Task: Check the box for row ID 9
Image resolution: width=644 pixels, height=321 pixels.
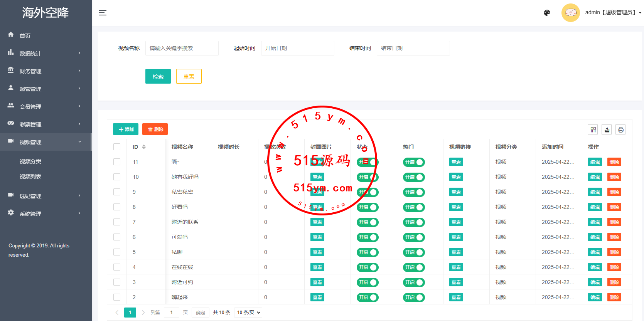Action: [x=117, y=192]
